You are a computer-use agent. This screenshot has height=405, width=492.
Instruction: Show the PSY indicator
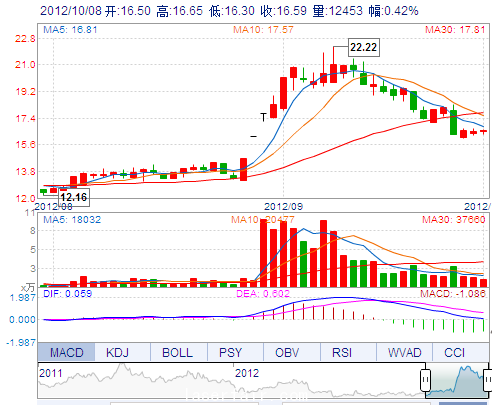(230, 352)
